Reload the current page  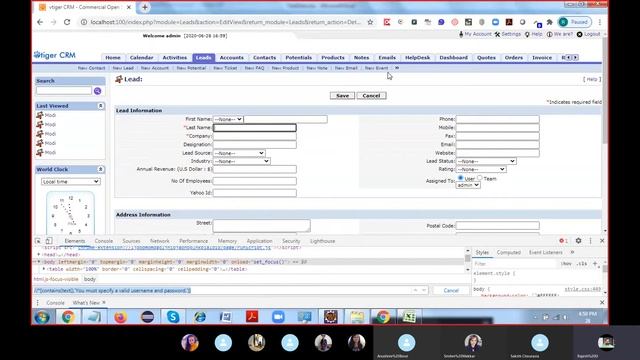point(67,22)
